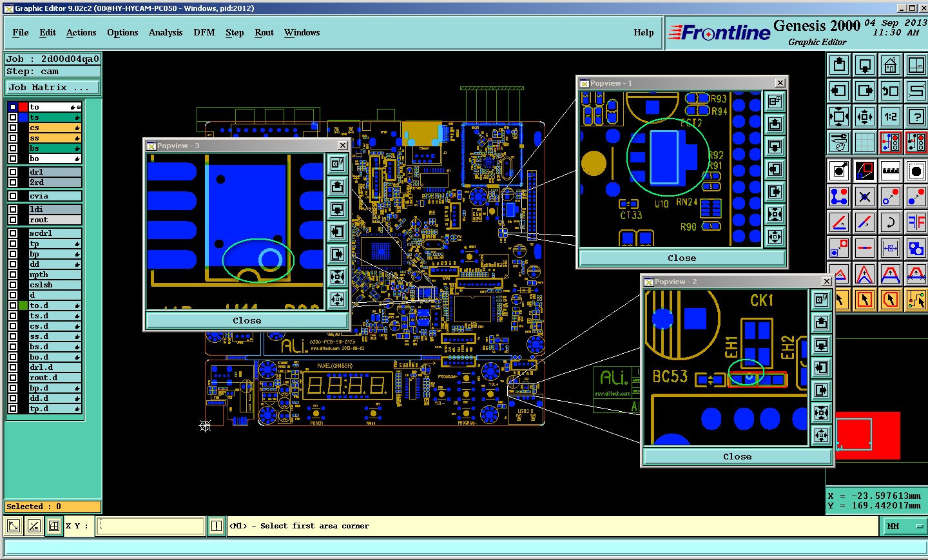Image resolution: width=928 pixels, height=560 pixels.
Task: Toggle the checkbox for layer cvia
Action: coord(13,196)
